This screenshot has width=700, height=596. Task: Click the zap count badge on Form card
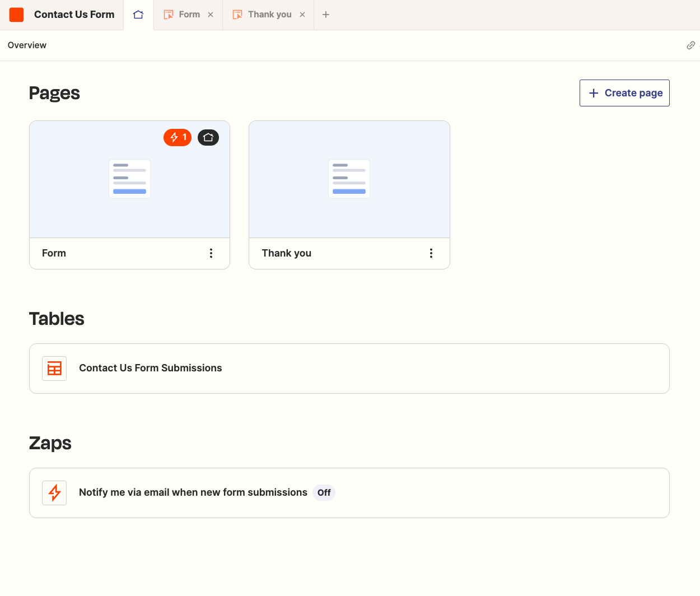(x=178, y=137)
